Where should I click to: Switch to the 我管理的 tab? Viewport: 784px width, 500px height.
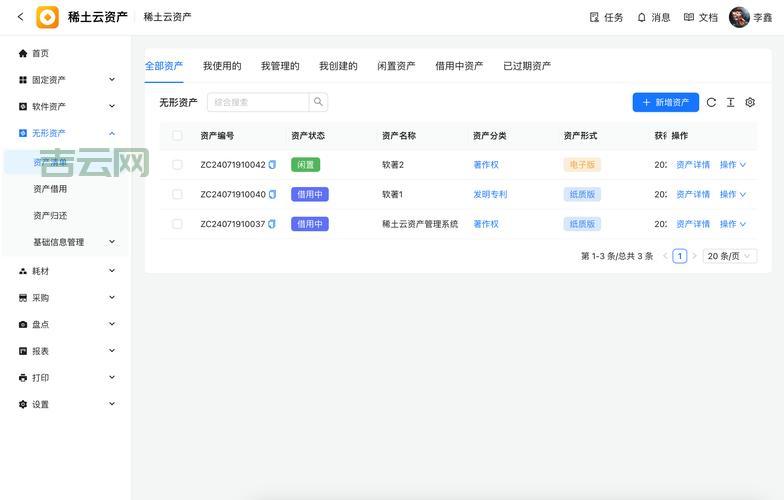[x=280, y=66]
